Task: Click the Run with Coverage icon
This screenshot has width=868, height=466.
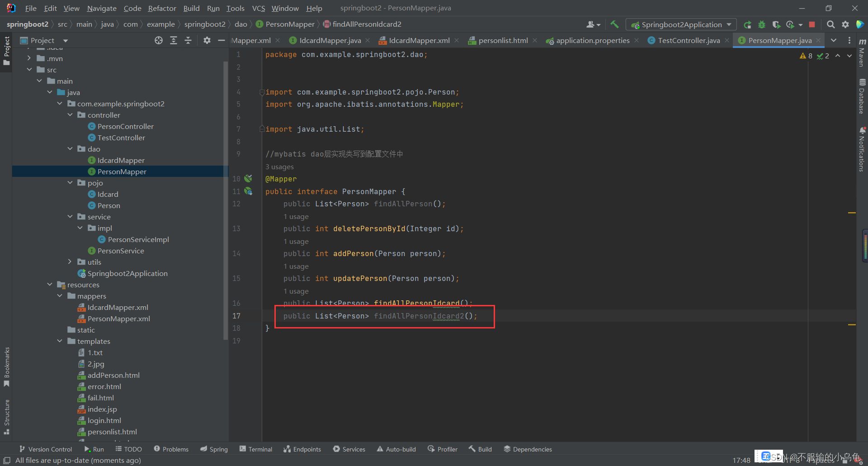Action: (x=776, y=24)
